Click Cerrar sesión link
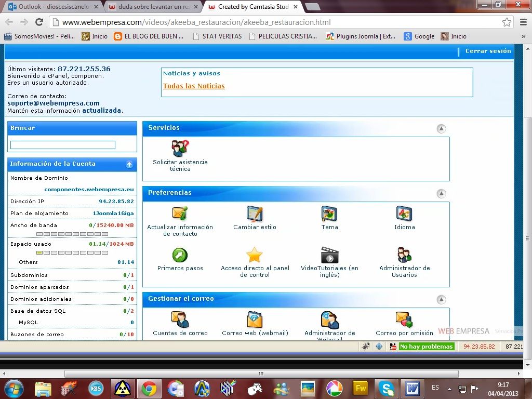This screenshot has height=399, width=532. click(488, 51)
